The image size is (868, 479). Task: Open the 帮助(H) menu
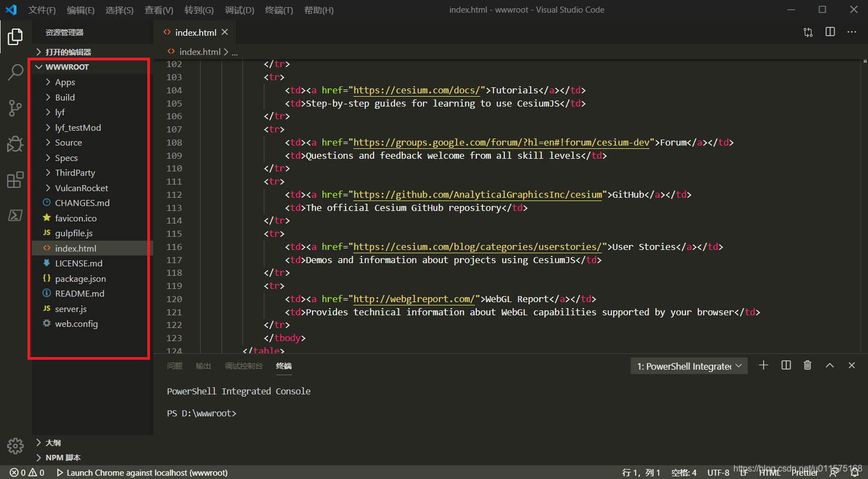coord(319,10)
